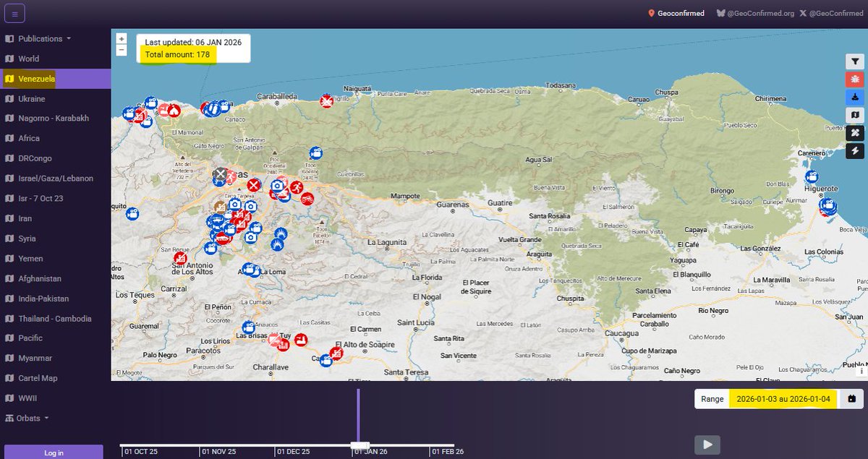This screenshot has height=459, width=868.
Task: Click the red bug report button
Action: (855, 80)
